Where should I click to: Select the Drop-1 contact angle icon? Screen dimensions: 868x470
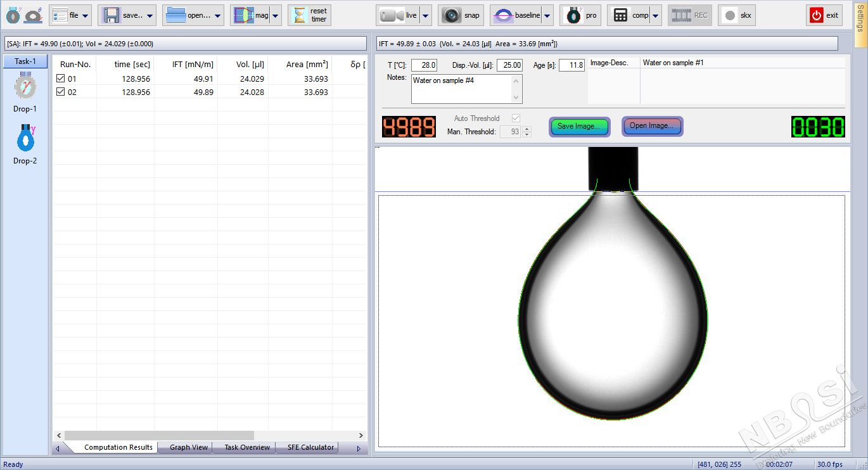click(24, 89)
